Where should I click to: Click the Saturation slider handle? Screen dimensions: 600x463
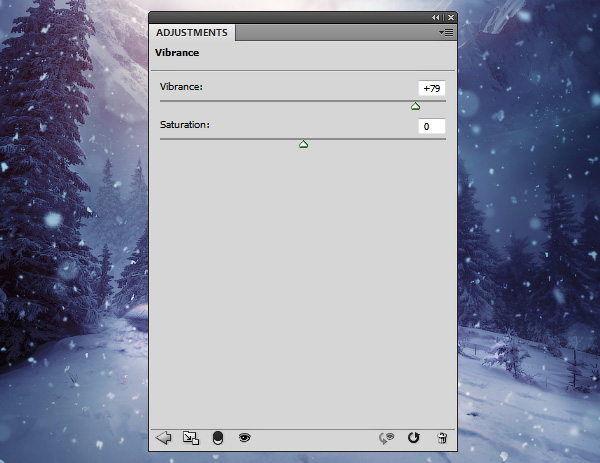coord(303,144)
